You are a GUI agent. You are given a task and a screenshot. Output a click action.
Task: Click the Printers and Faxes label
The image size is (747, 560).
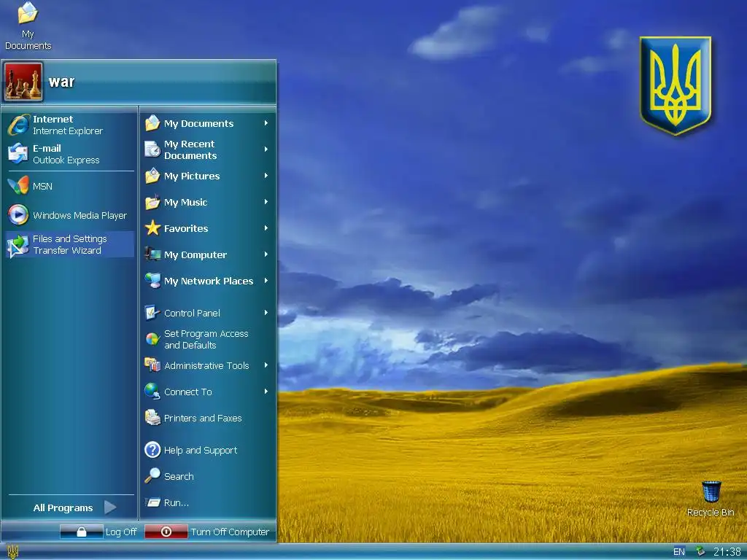203,418
